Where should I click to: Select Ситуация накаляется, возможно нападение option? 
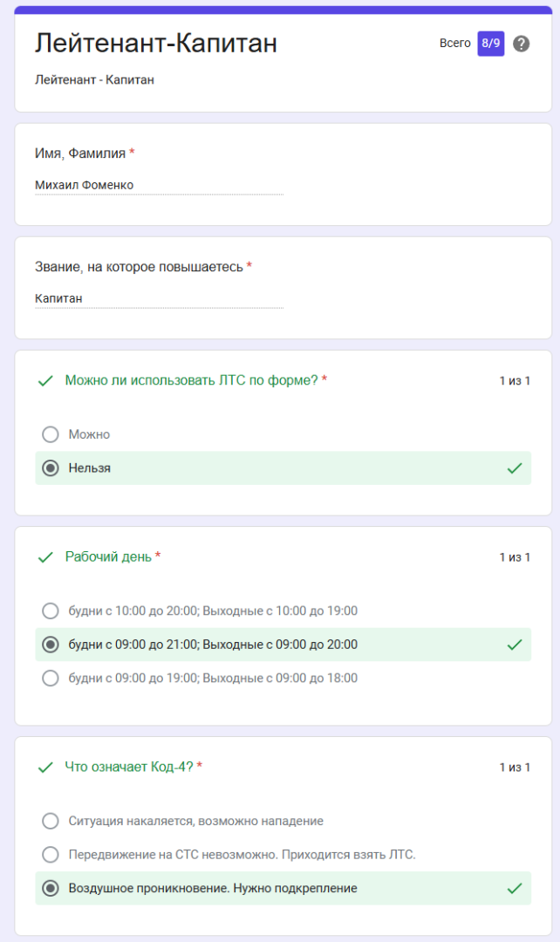pyautogui.click(x=51, y=822)
